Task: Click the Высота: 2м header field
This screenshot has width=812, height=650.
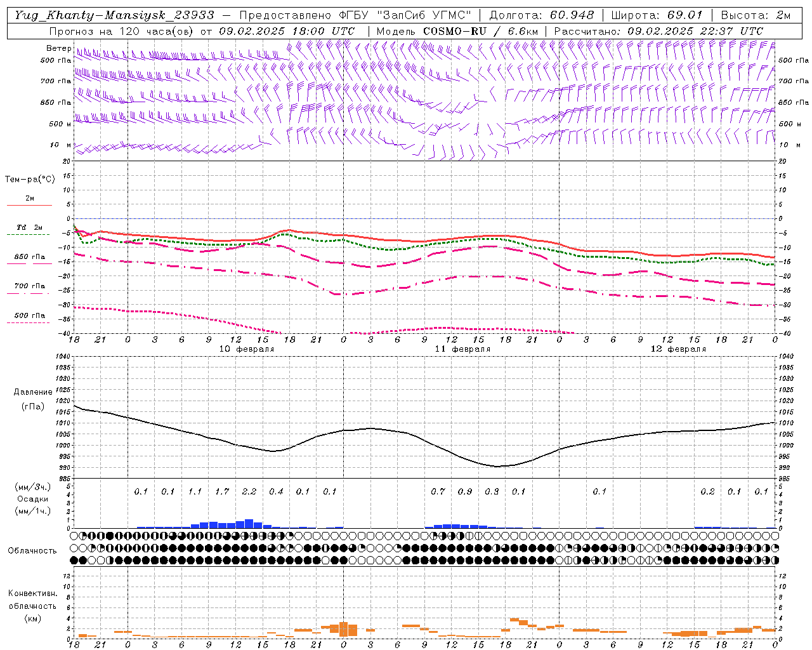Action: 755,15
